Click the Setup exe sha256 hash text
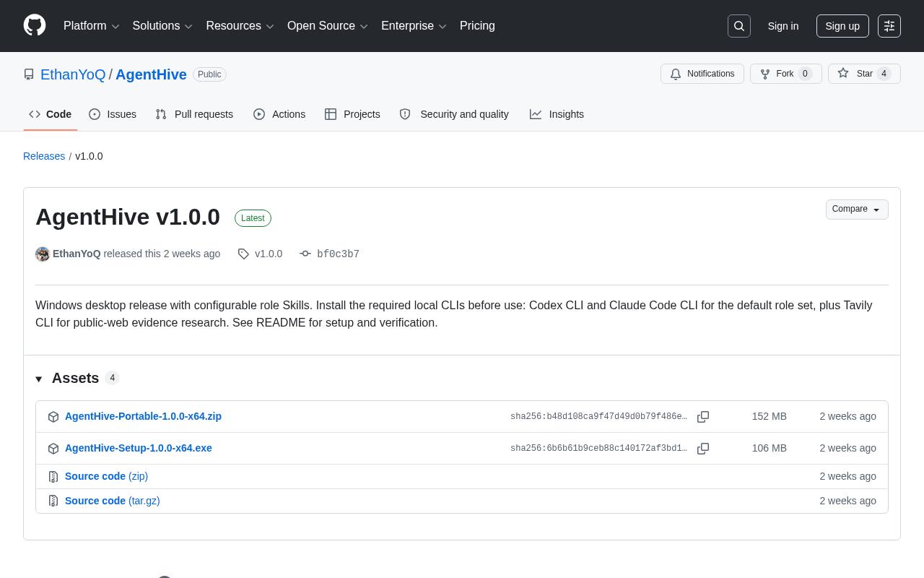 598,449
